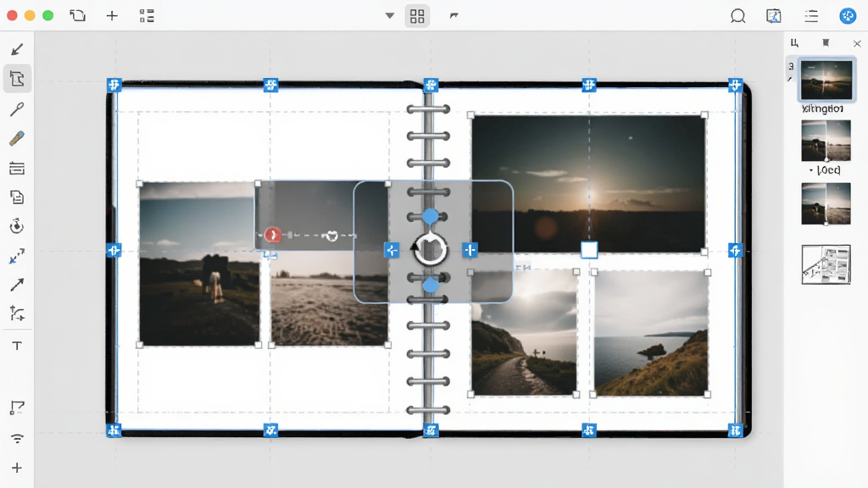Image resolution: width=868 pixels, height=488 pixels.
Task: Select the second thumbnail in right panel
Action: (x=826, y=141)
